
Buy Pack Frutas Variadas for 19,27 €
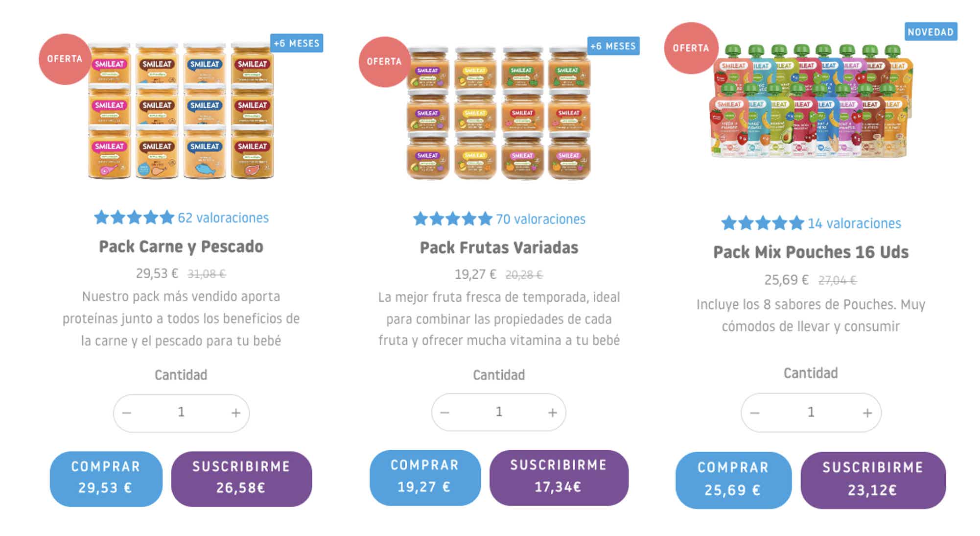click(x=425, y=478)
